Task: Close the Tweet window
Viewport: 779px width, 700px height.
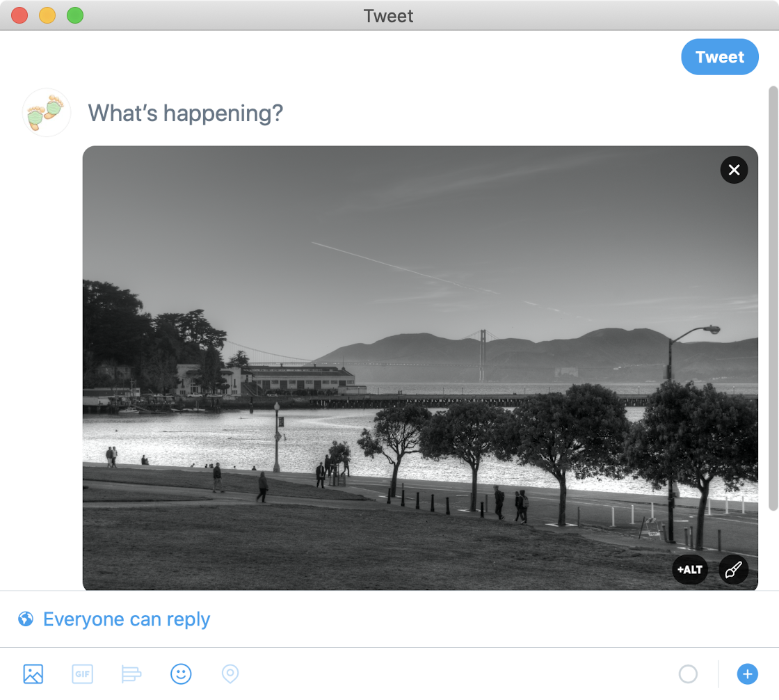Action: (19, 15)
